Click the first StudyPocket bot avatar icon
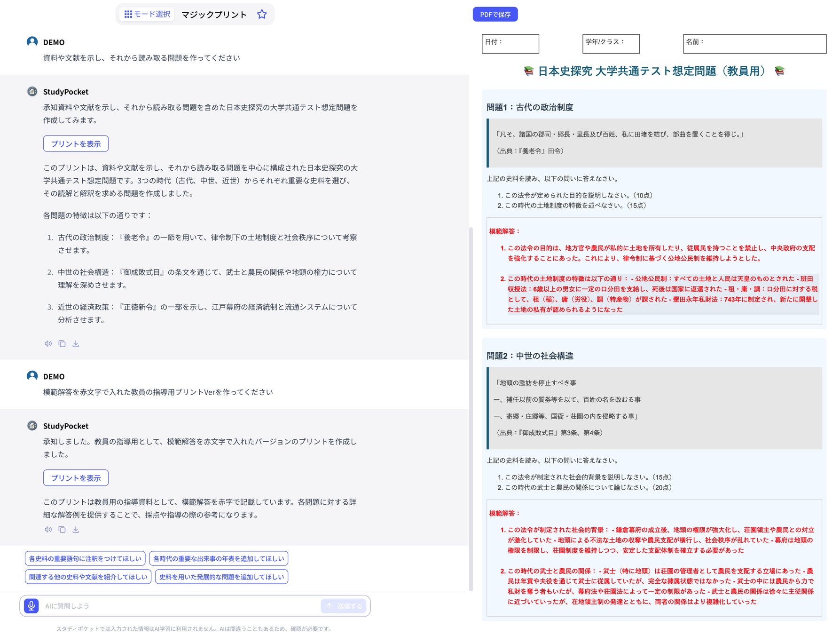 point(32,91)
